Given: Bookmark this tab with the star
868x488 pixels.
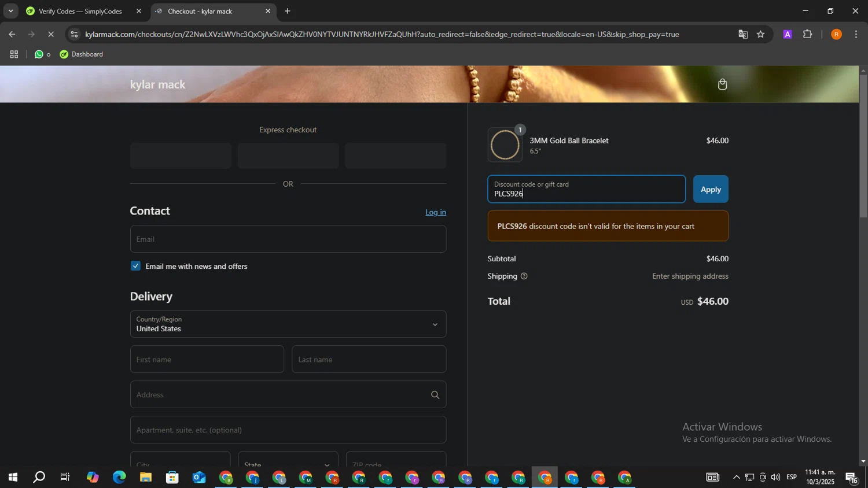Looking at the screenshot, I should [761, 35].
